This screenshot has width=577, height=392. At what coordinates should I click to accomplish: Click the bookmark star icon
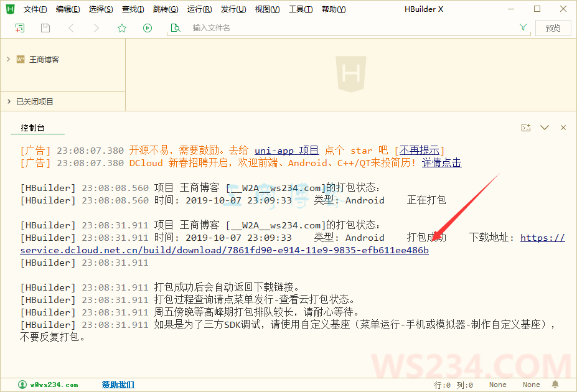pos(122,28)
